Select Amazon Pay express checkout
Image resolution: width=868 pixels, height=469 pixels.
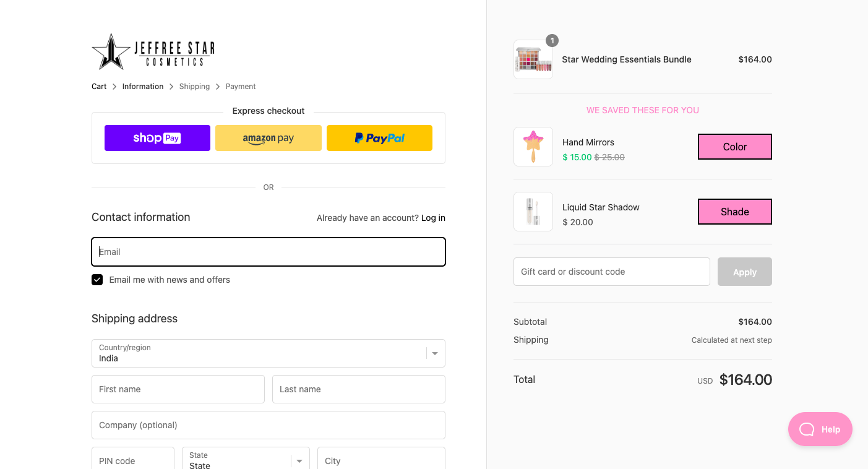pos(268,137)
